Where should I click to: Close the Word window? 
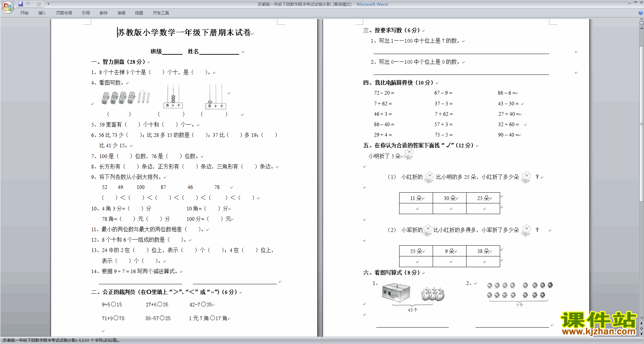click(x=641, y=3)
